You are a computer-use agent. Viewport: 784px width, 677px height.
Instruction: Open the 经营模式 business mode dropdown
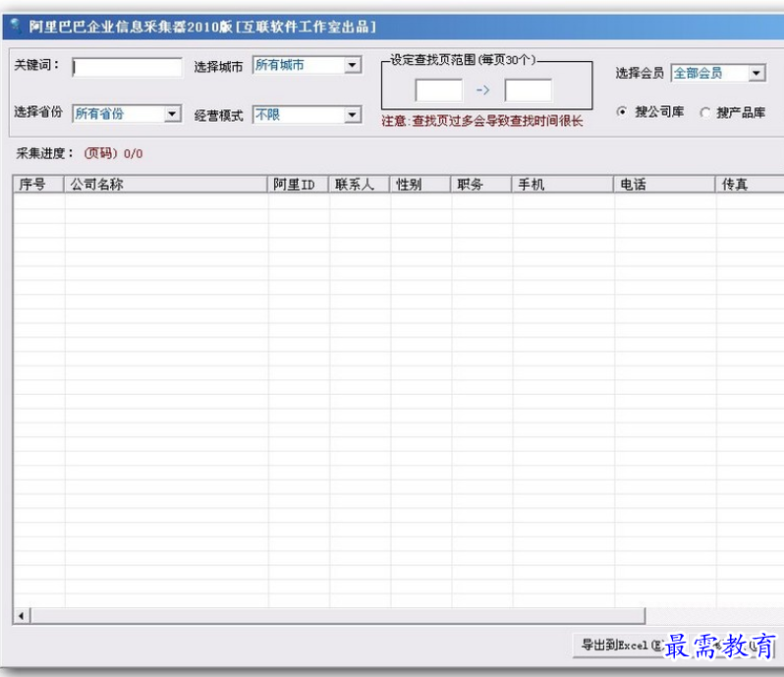[307, 115]
